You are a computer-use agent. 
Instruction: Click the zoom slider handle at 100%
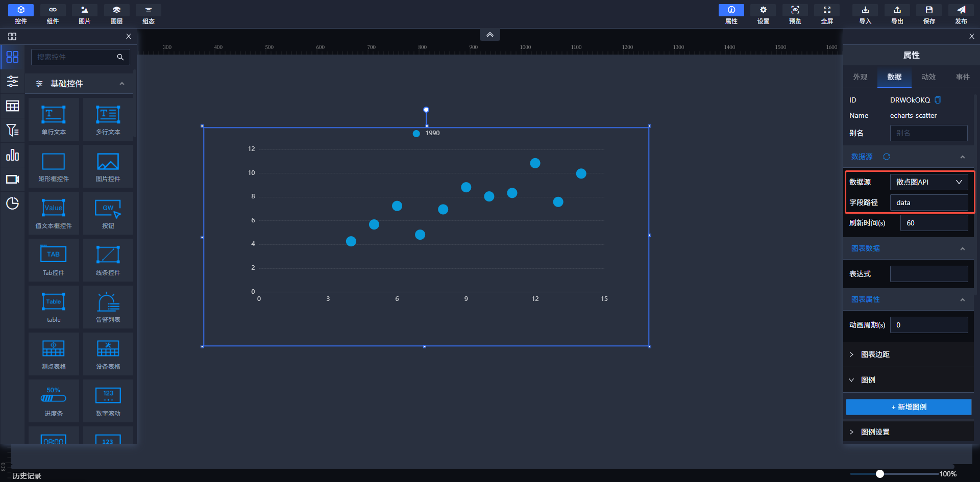point(880,474)
